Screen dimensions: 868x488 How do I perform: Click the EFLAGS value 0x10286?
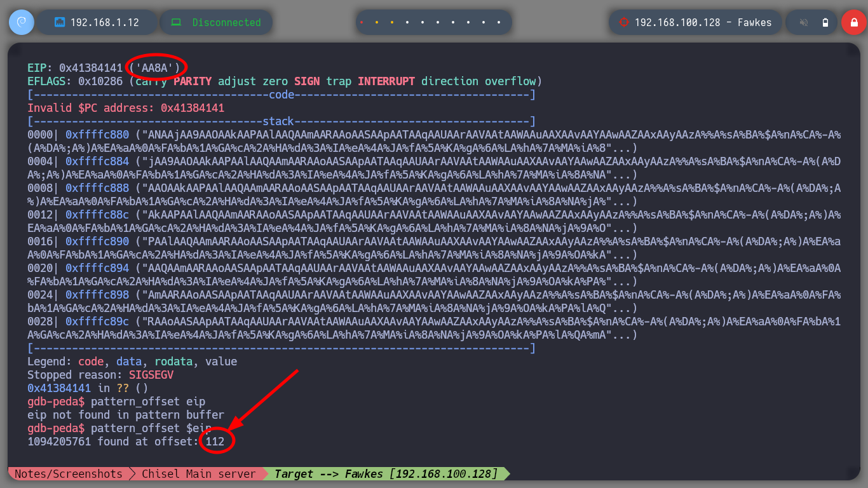(100, 81)
